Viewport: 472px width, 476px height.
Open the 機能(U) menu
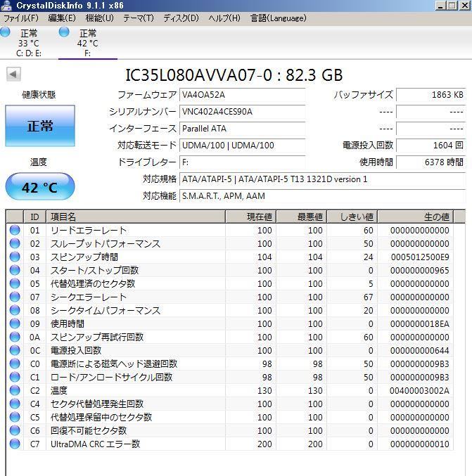point(99,18)
